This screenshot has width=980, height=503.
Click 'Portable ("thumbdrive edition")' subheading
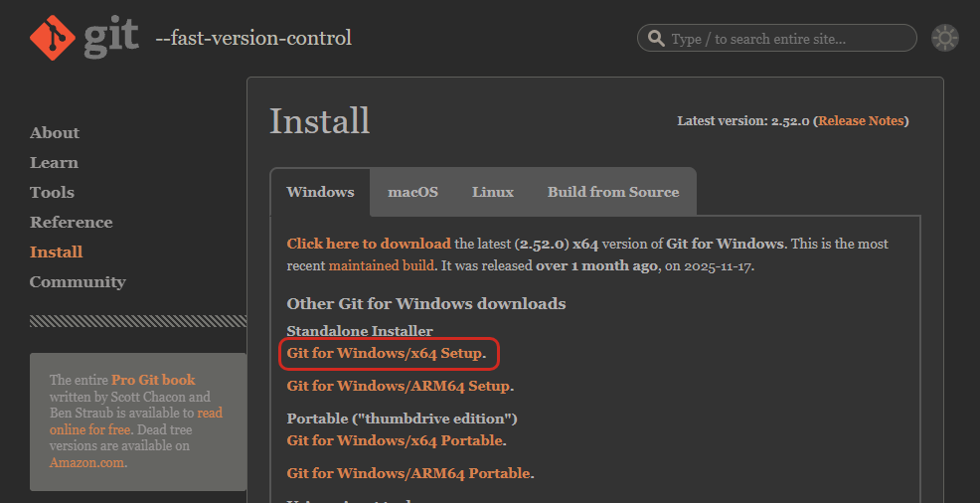point(402,419)
